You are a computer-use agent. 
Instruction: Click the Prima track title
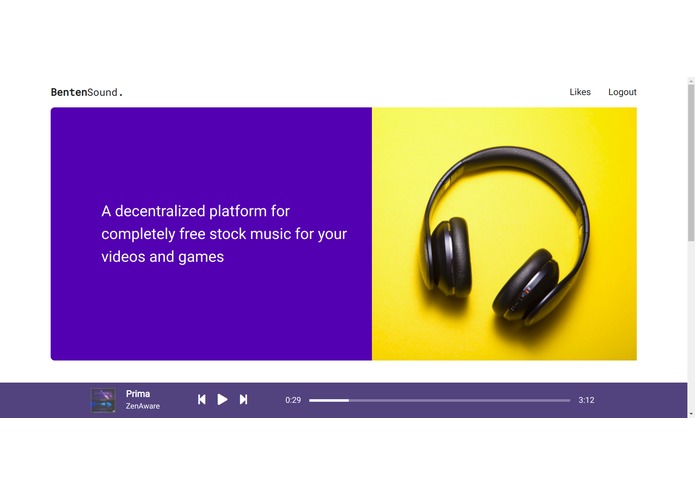click(138, 393)
